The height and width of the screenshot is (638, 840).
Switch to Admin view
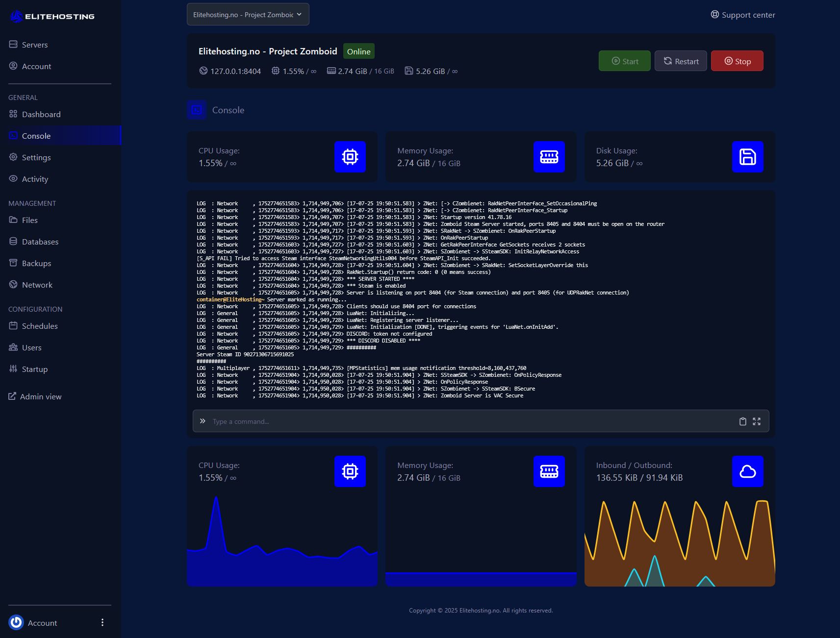tap(40, 397)
